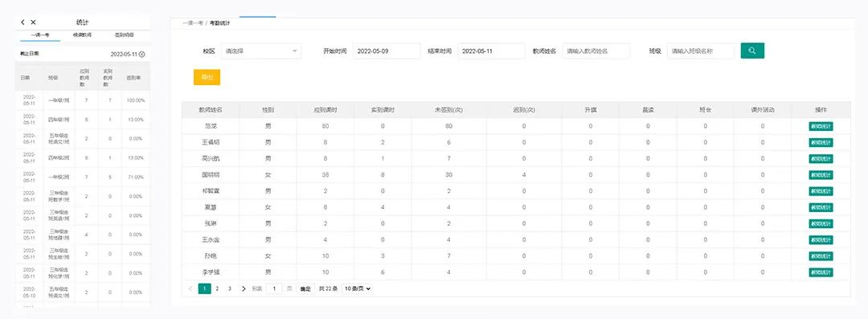The width and height of the screenshot is (868, 319).
Task: Click the yellow 导出 export button
Action: 207,77
